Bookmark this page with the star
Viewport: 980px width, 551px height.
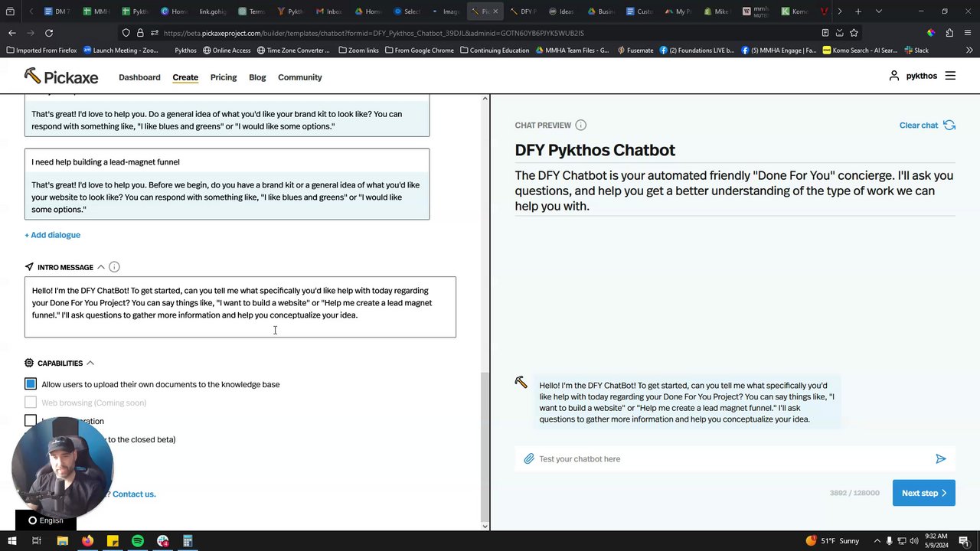coord(854,33)
